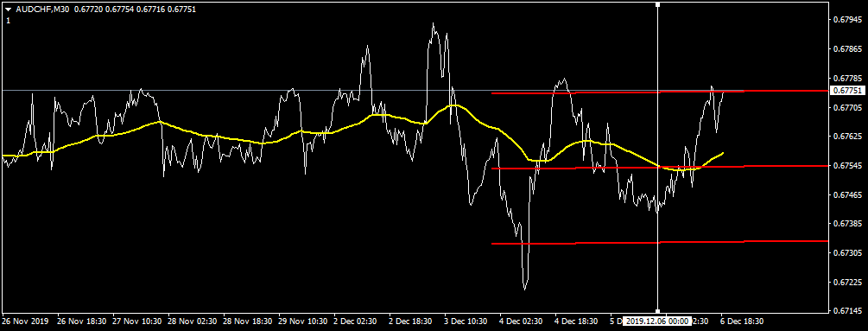Click the 0.67865 price axis label
Screen dimensions: 868x331
tap(847, 49)
